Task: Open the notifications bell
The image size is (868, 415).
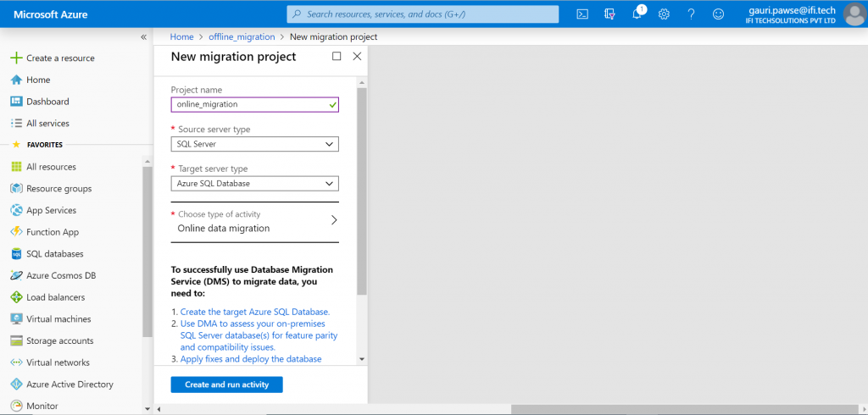Action: coord(637,14)
